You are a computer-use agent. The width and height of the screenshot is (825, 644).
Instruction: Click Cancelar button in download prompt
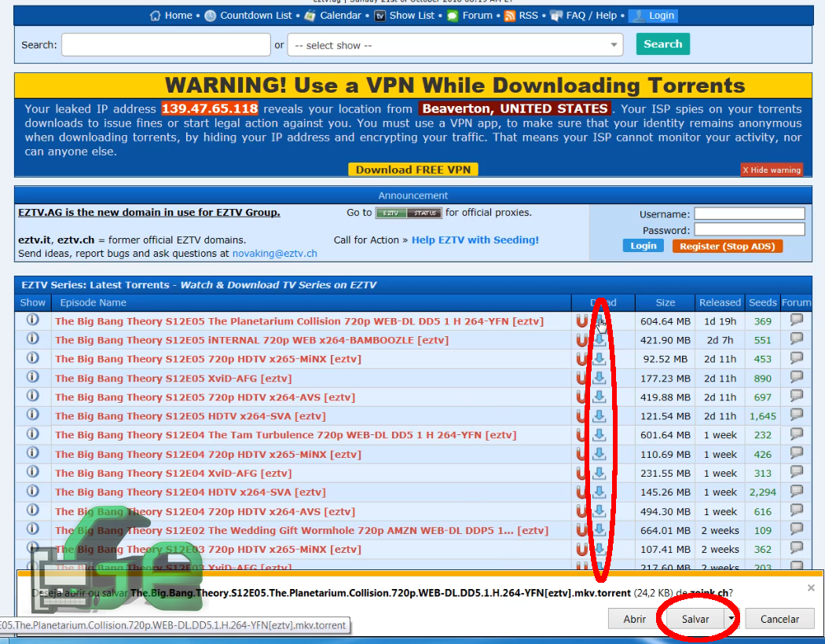(x=779, y=619)
